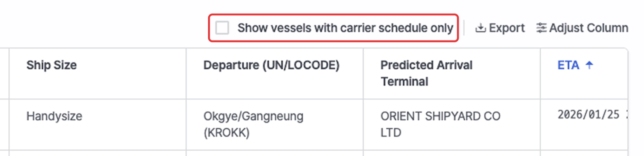Screen dimensions: 644x156
Task: Select the Handysize ship size cell
Action: (x=54, y=116)
